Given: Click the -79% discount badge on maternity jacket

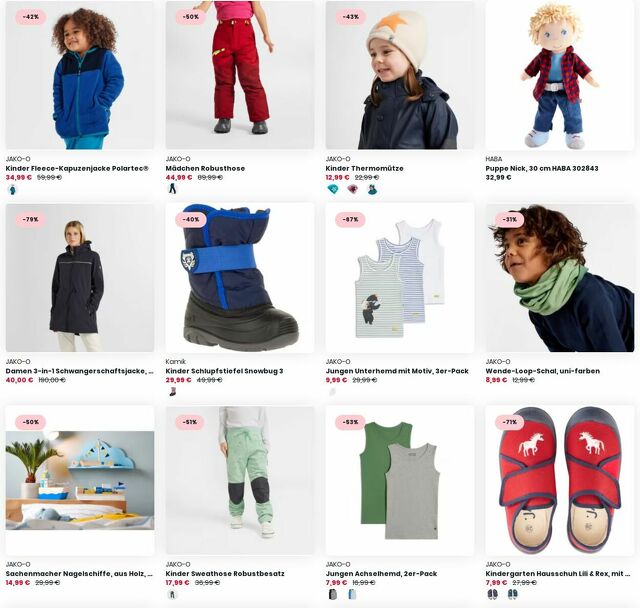Looking at the screenshot, I should click(31, 220).
